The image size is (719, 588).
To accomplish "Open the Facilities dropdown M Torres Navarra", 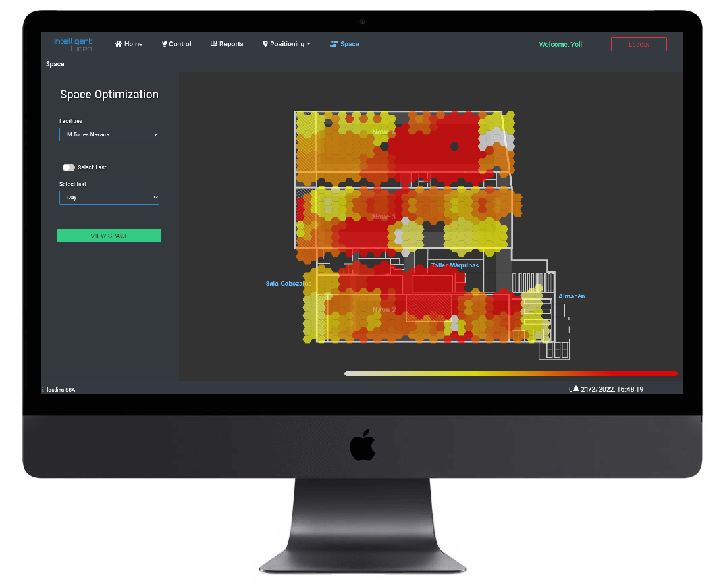I will [x=109, y=134].
